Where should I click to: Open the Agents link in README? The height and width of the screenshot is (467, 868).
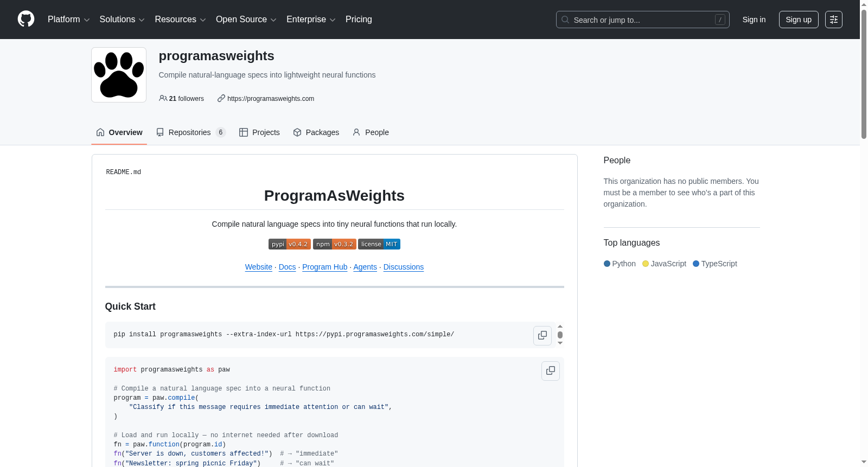tap(365, 267)
